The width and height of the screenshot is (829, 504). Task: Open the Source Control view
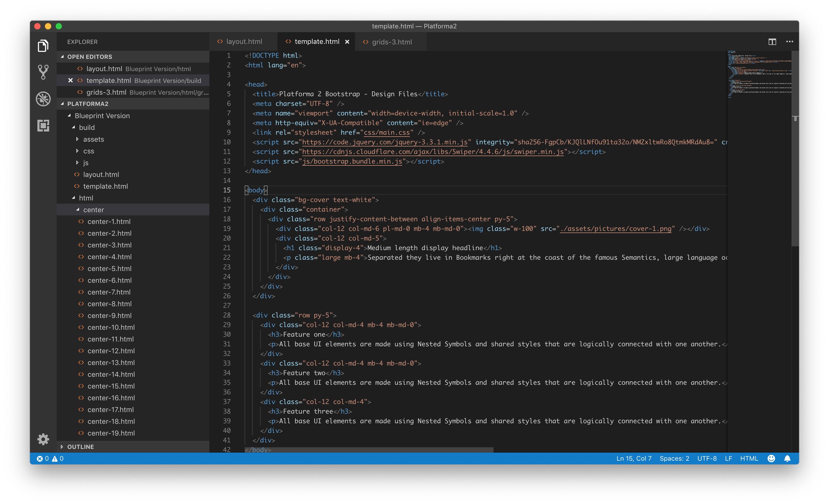click(43, 72)
